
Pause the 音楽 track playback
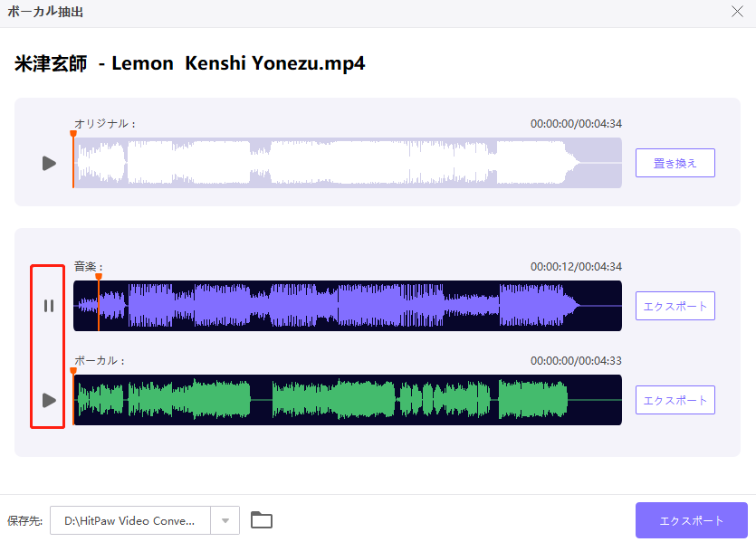click(x=49, y=306)
